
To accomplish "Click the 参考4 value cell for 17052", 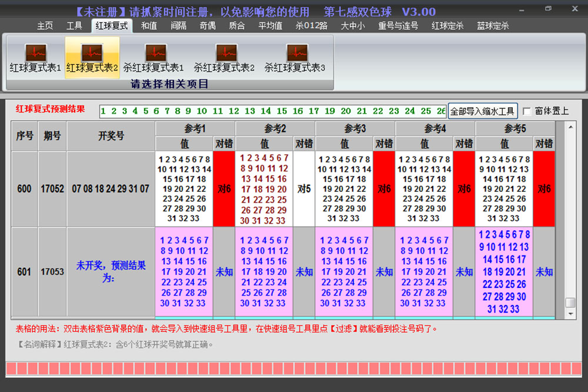I will (x=424, y=189).
